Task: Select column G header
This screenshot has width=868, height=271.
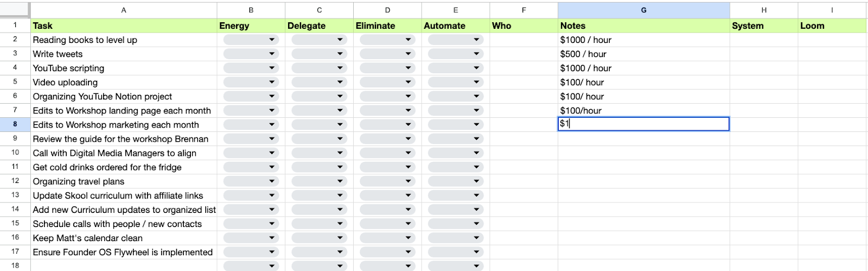Action: pos(644,10)
